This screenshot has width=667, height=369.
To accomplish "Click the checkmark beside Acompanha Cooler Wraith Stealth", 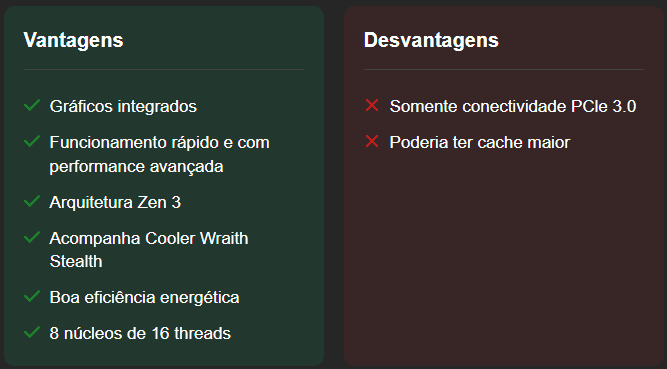I will (32, 237).
